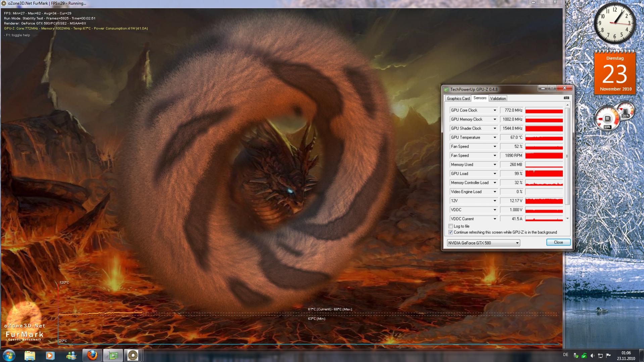Expand the VDDC sensor dropdown
The width and height of the screenshot is (644, 362).
495,210
